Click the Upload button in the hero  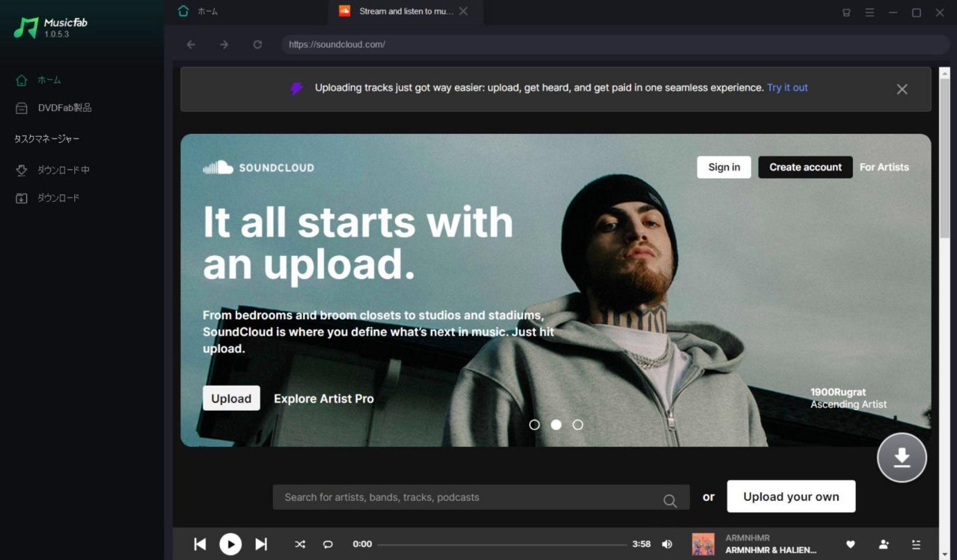(x=231, y=398)
